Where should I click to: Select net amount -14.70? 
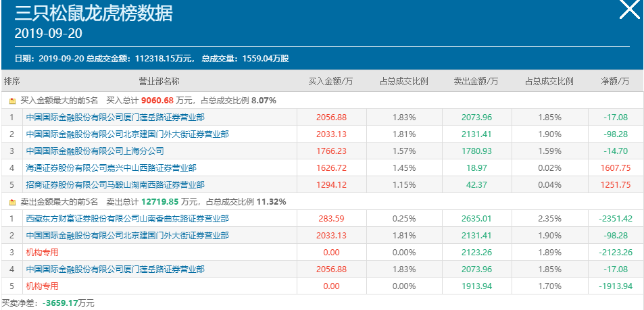pos(616,151)
